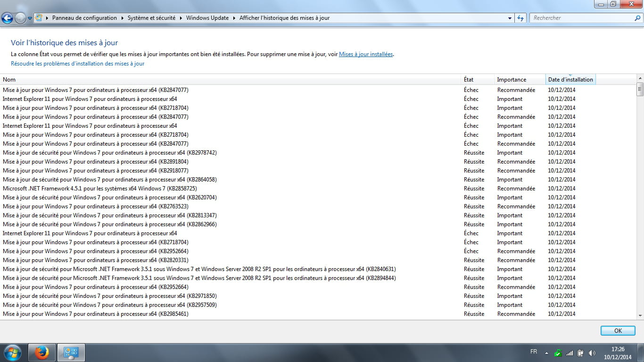This screenshot has width=644, height=362.
Task: Sort by Date d'installation column header
Action: pos(570,80)
